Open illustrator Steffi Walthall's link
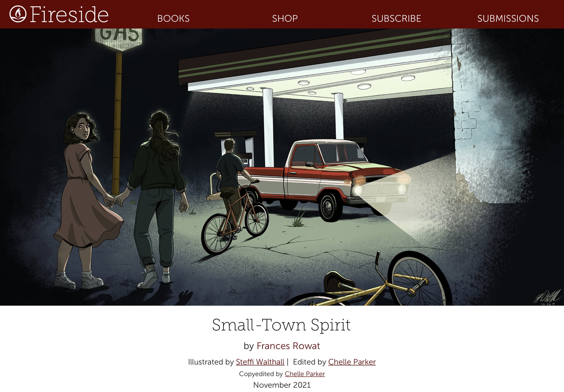564x392 pixels. 260,362
